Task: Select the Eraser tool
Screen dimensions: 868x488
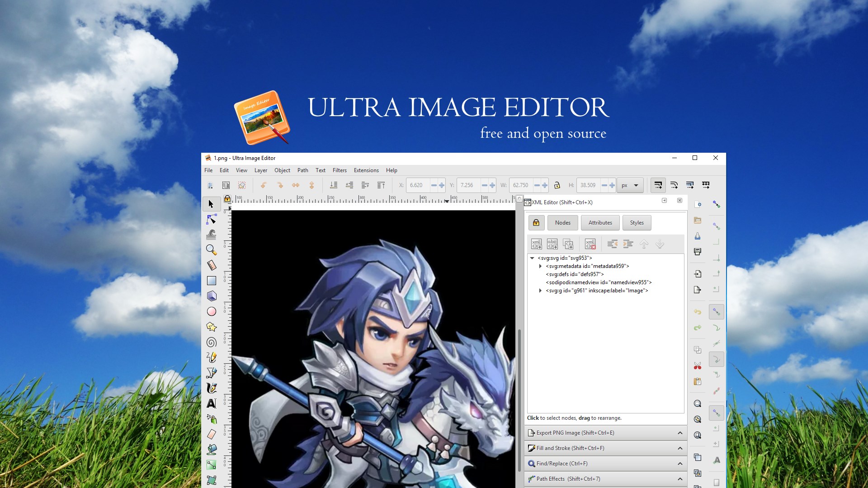Action: click(x=211, y=434)
